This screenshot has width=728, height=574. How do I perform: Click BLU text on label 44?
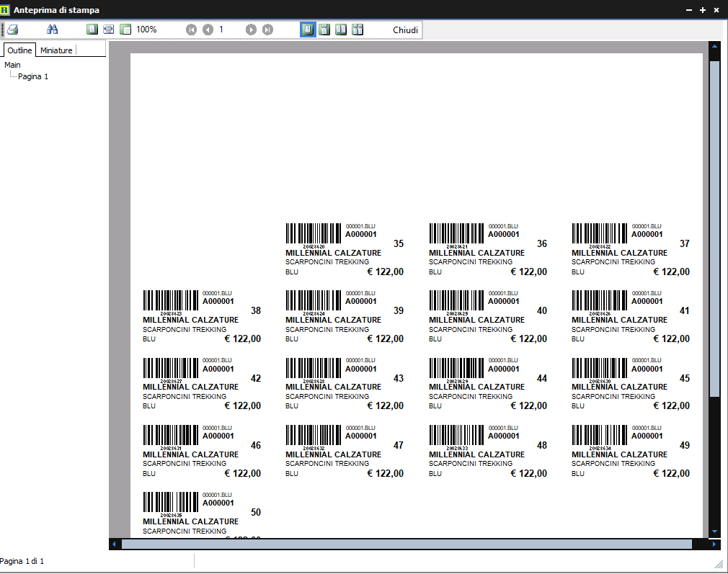click(x=435, y=406)
